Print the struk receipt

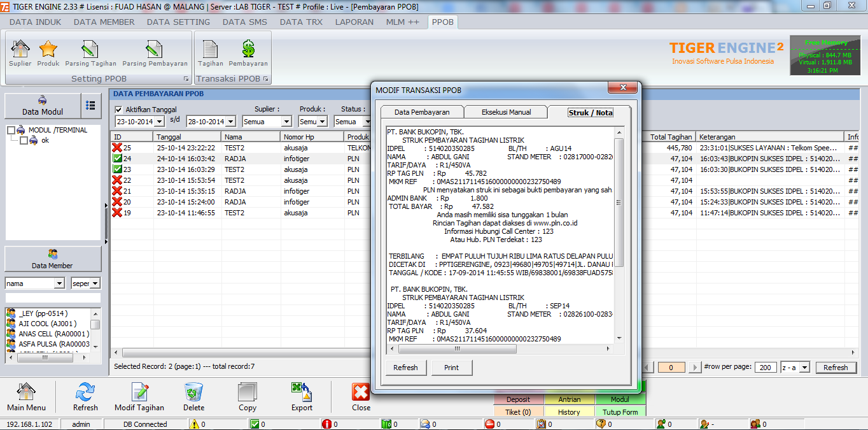click(451, 367)
